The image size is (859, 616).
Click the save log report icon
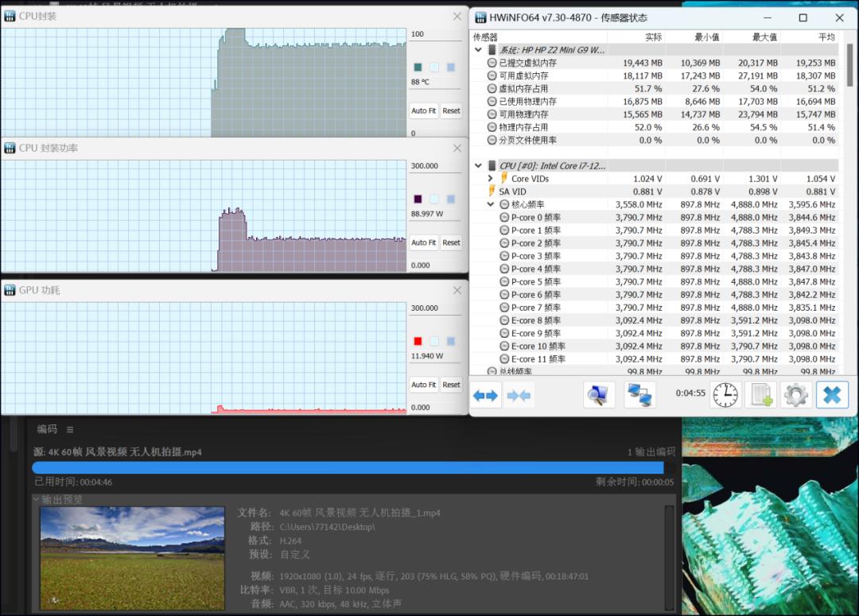click(760, 395)
